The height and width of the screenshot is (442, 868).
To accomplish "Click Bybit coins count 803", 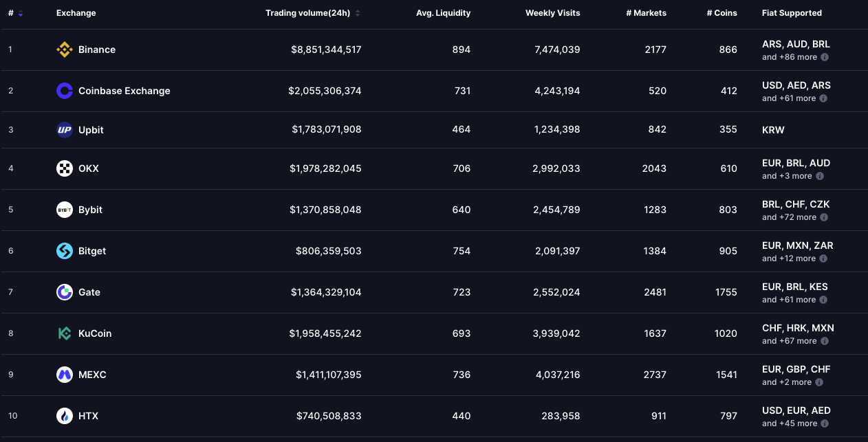I will (728, 210).
